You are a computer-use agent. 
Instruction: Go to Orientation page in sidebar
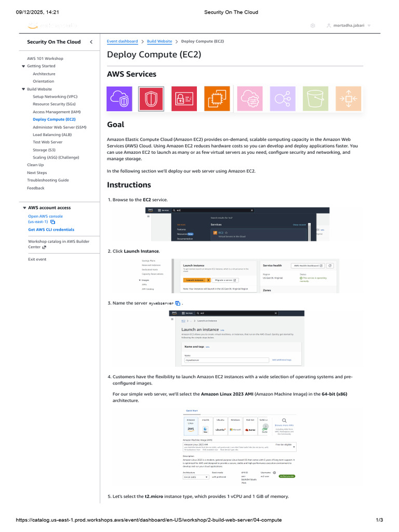point(44,82)
